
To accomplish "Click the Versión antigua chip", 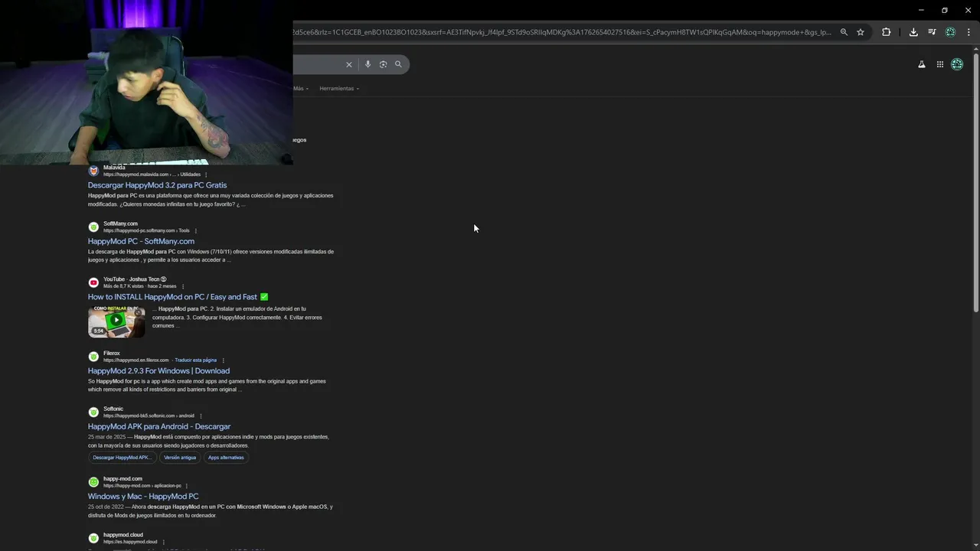I will point(180,458).
